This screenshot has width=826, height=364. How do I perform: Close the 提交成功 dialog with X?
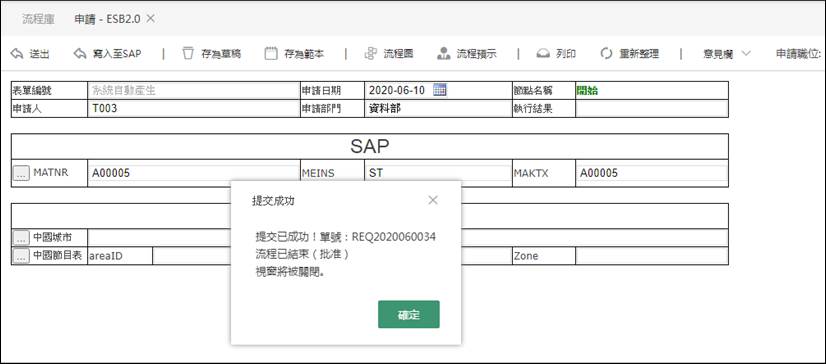432,200
